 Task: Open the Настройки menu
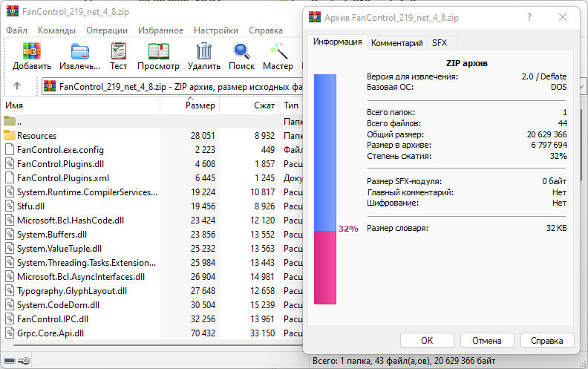(216, 30)
